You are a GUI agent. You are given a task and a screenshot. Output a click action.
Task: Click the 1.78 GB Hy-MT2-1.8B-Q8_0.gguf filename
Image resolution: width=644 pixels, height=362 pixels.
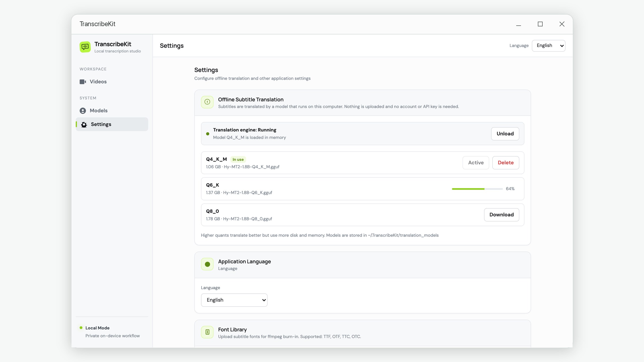point(239,219)
